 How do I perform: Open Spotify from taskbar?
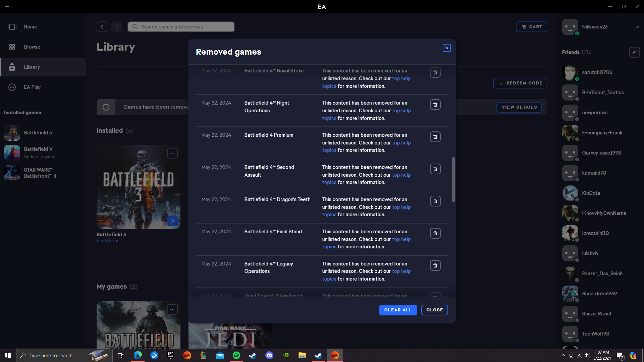pyautogui.click(x=236, y=355)
